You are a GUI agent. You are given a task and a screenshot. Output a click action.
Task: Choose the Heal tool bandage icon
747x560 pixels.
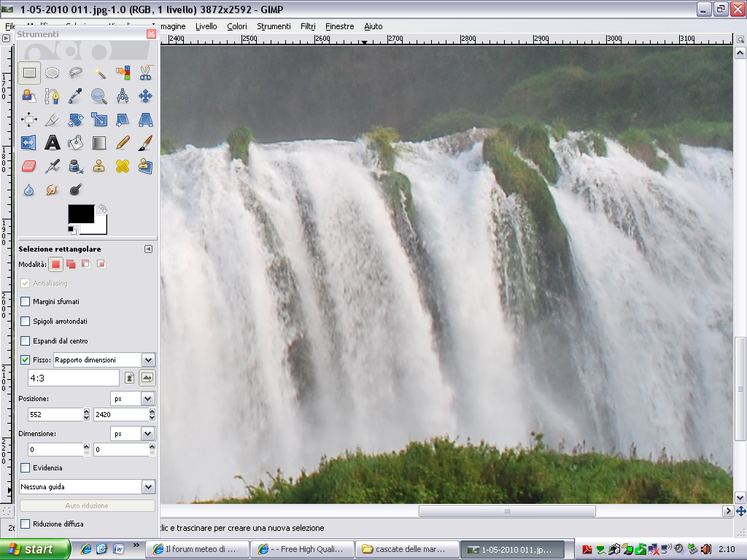coord(123,166)
